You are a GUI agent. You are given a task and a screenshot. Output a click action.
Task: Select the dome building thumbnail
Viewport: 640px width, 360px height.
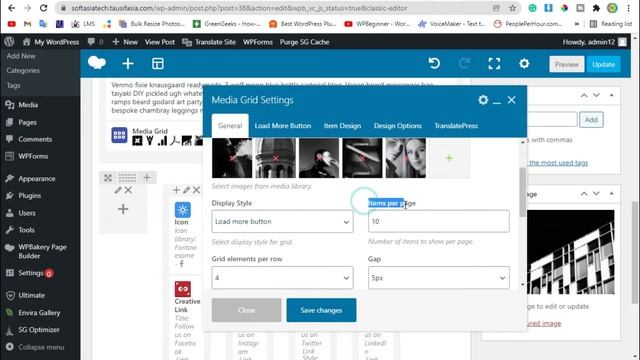[x=276, y=158]
